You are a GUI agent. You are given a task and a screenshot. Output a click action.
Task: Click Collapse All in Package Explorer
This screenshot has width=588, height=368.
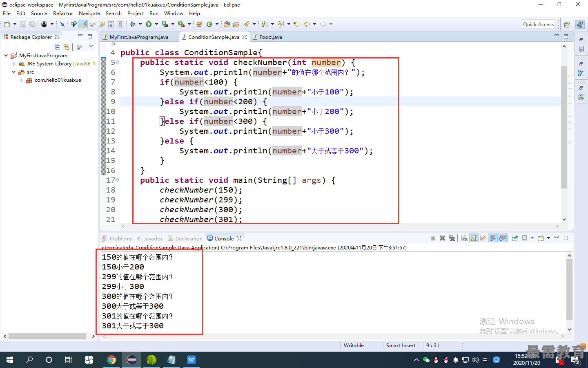57,47
